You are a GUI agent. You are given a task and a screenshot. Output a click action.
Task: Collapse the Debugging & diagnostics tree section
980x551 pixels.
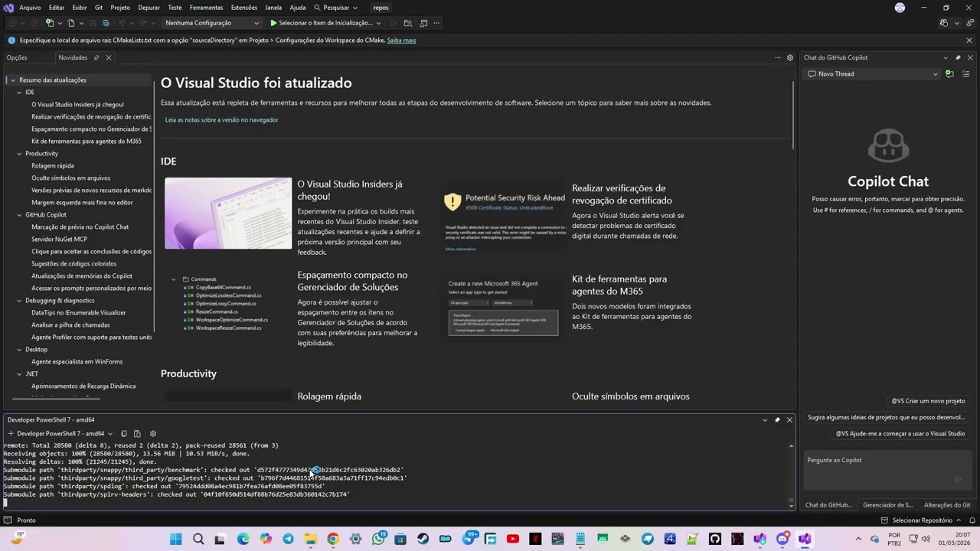(19, 300)
